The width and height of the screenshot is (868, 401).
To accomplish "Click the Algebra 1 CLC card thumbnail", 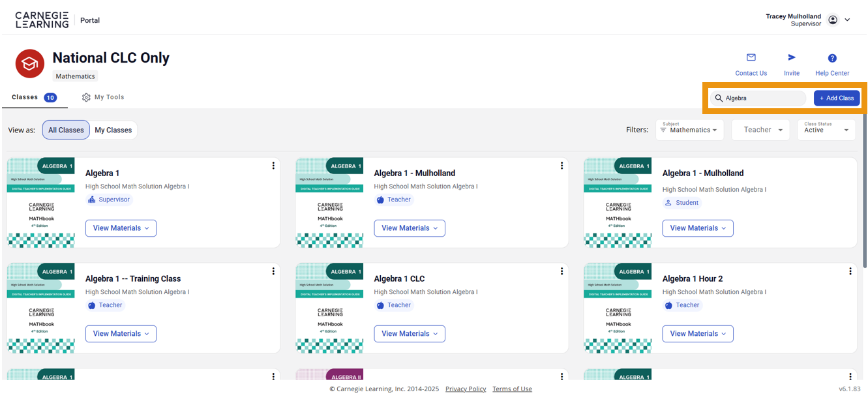I will coord(329,308).
